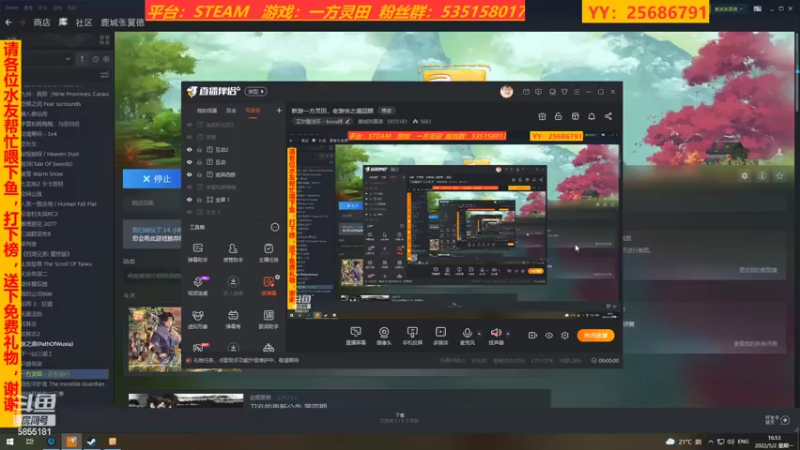Click the lock icon in the streaming header

(558, 116)
